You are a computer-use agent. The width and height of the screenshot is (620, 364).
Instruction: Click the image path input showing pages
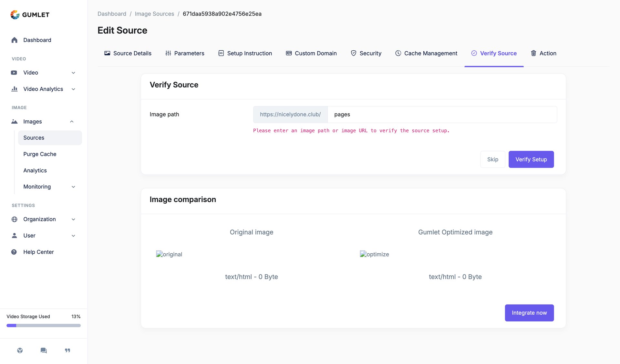[442, 114]
